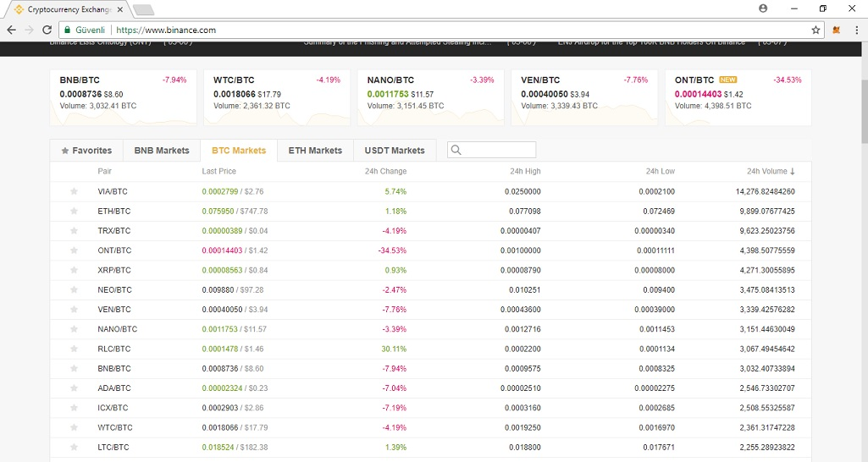Open the VIA/BTC pair link
Viewport: 868px width, 462px height.
click(113, 191)
